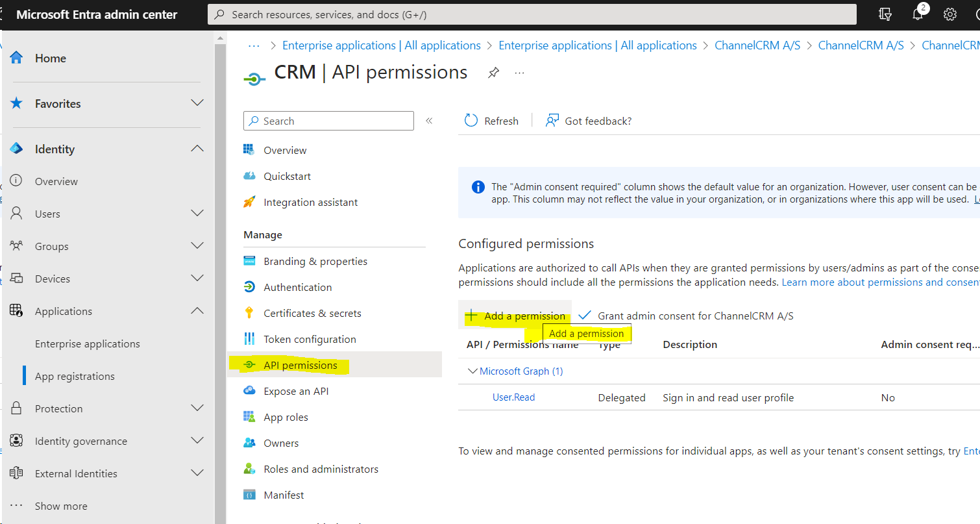Viewport: 980px width, 524px height.
Task: Open Learn more about permissions and consent
Action: [881, 282]
